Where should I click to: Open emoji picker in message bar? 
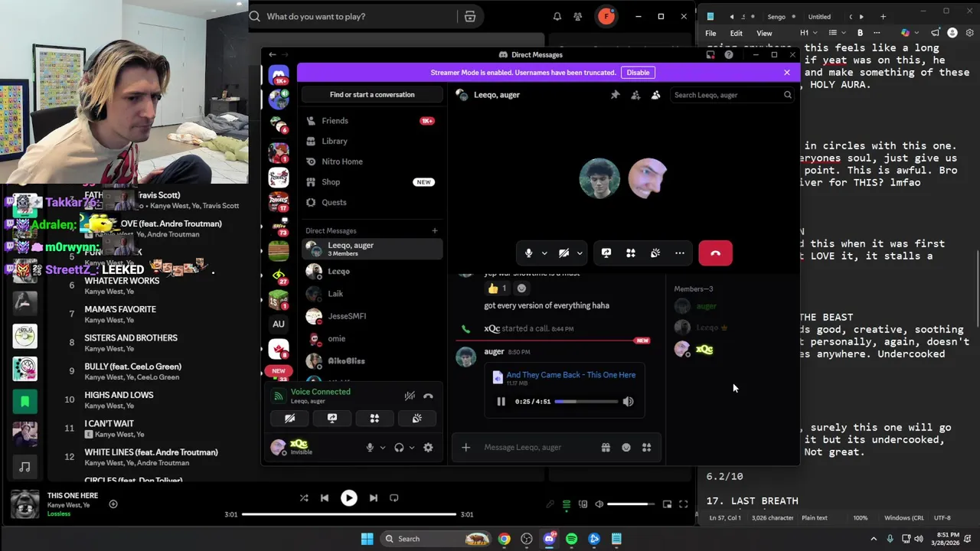(x=626, y=448)
